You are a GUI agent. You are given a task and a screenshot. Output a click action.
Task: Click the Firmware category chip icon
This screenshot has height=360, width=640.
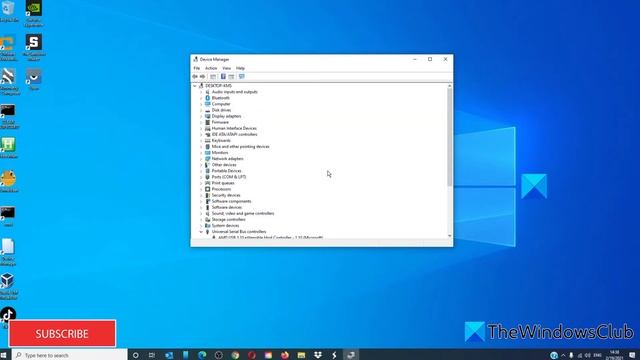point(207,122)
